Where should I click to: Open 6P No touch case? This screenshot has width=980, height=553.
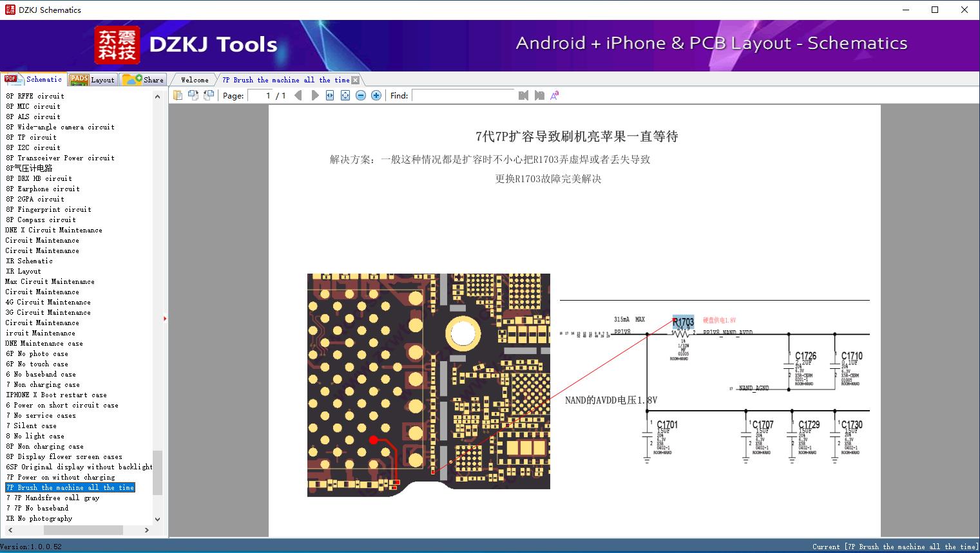[x=37, y=364]
